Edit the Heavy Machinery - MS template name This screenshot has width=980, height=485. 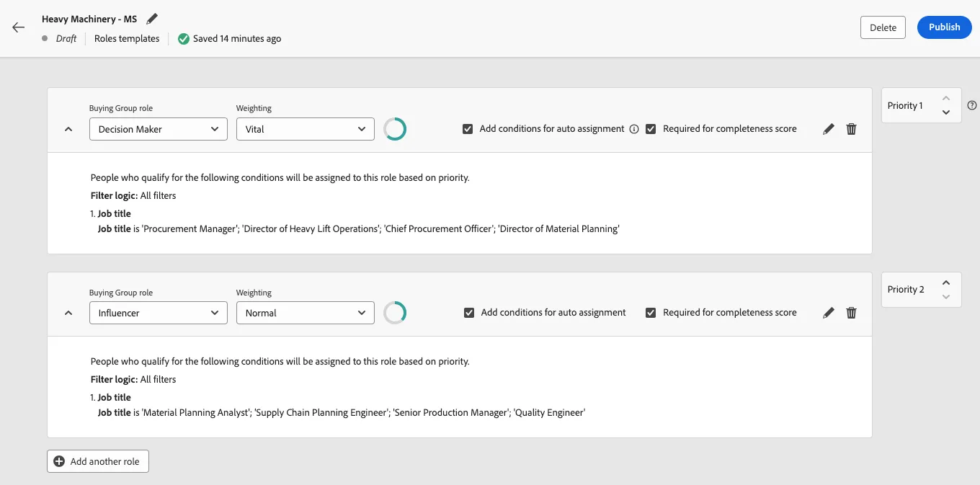151,19
